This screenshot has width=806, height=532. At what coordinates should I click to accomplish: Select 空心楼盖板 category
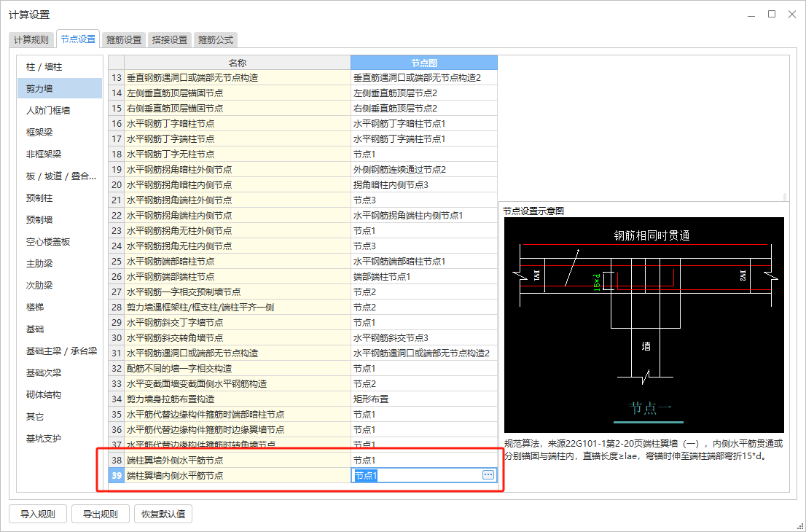click(60, 241)
